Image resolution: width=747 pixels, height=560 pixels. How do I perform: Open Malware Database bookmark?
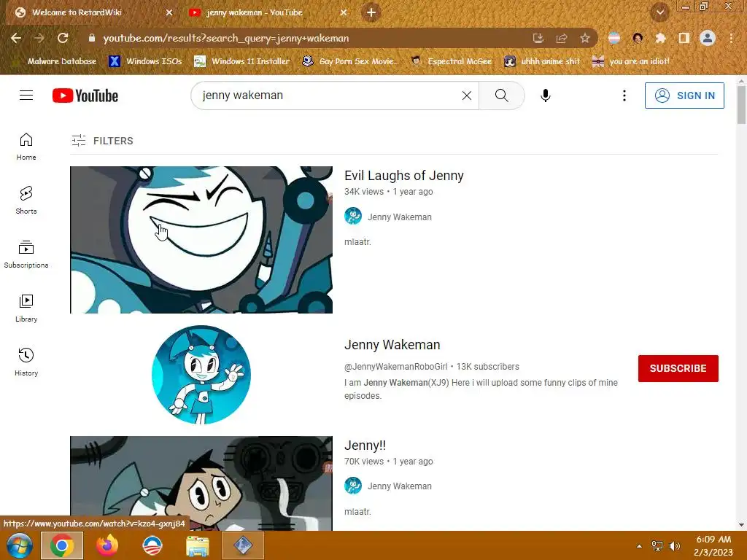(x=55, y=61)
